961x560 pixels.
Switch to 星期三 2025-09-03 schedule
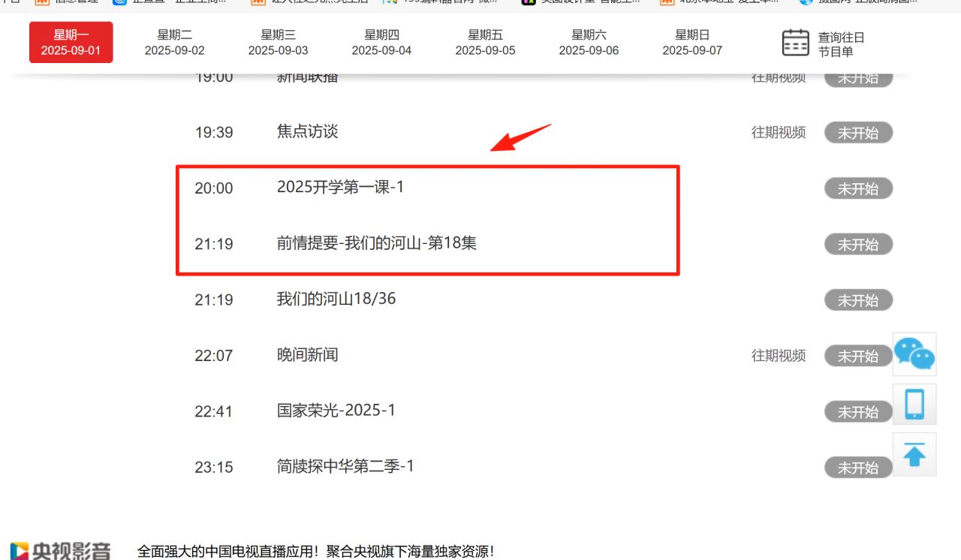coord(278,43)
